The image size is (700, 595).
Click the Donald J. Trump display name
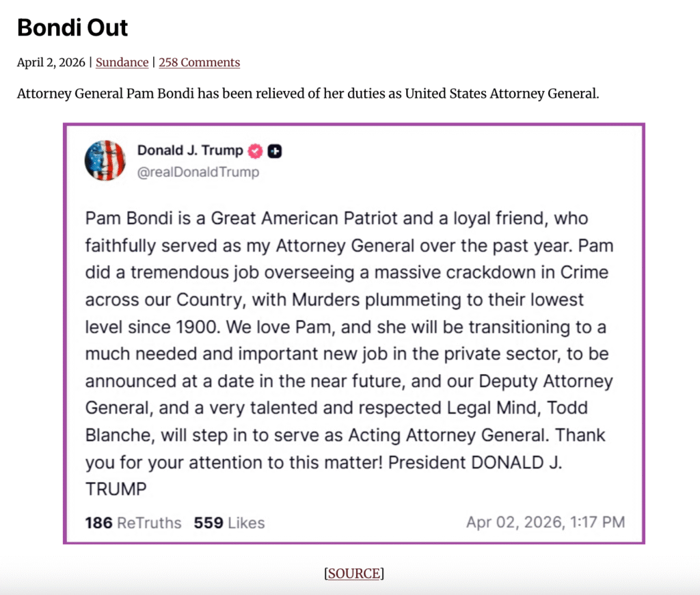[x=190, y=150]
